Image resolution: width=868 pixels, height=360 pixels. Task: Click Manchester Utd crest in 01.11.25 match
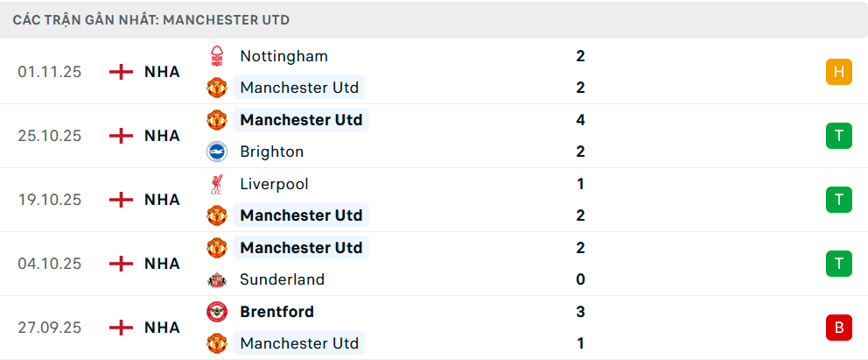(x=216, y=88)
